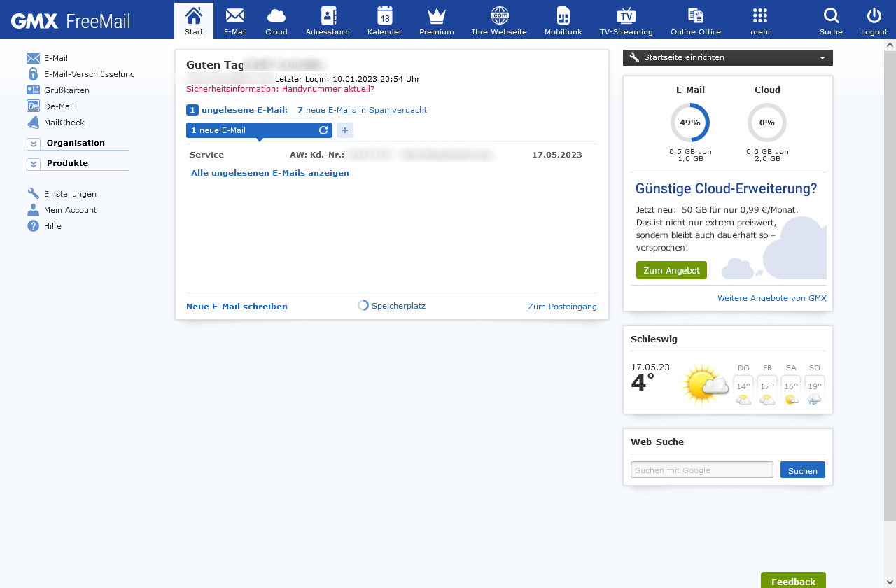Open the Feedback button
Screen dimensions: 896x588
793,580
